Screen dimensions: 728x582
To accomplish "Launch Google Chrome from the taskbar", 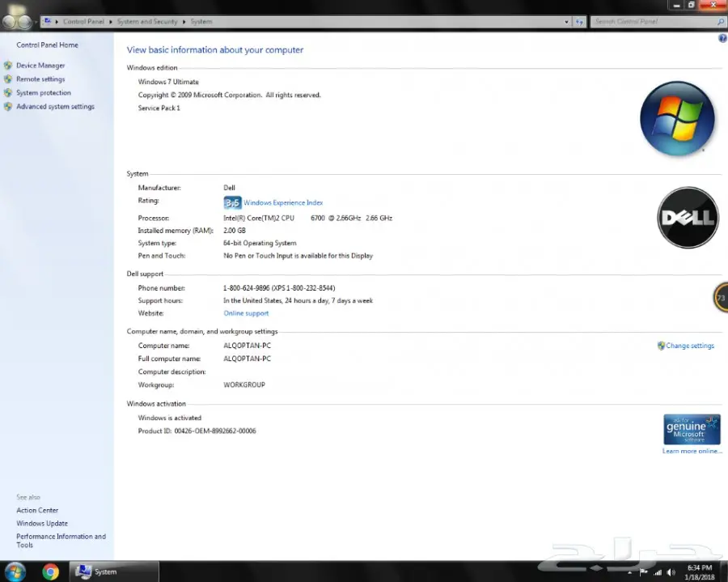I will pyautogui.click(x=50, y=571).
